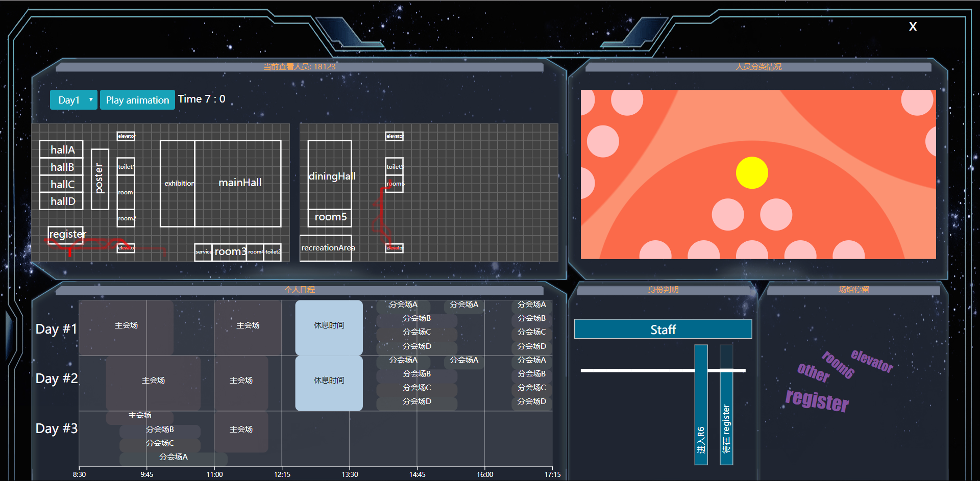The width and height of the screenshot is (980, 481).
Task: Open the Day1 day selector dropdown
Action: (x=73, y=100)
